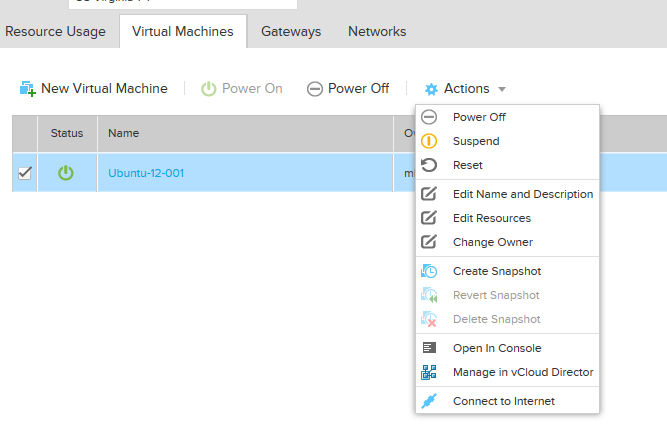Click the Edit Resources pencil icon

(x=429, y=218)
